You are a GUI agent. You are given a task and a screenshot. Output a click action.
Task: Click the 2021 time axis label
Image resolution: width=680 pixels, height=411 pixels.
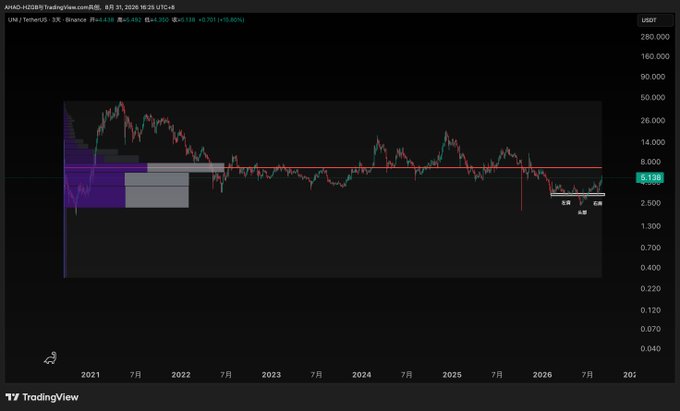pos(90,375)
